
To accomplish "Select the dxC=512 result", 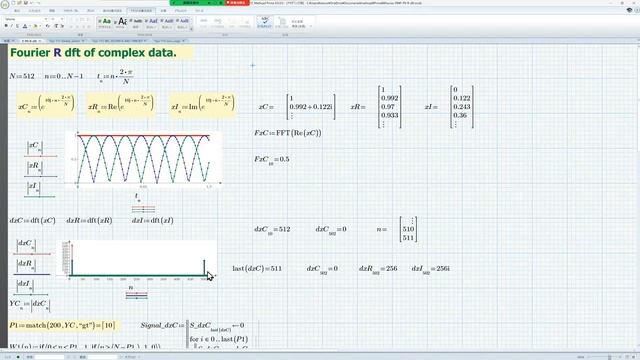I will (x=272, y=230).
